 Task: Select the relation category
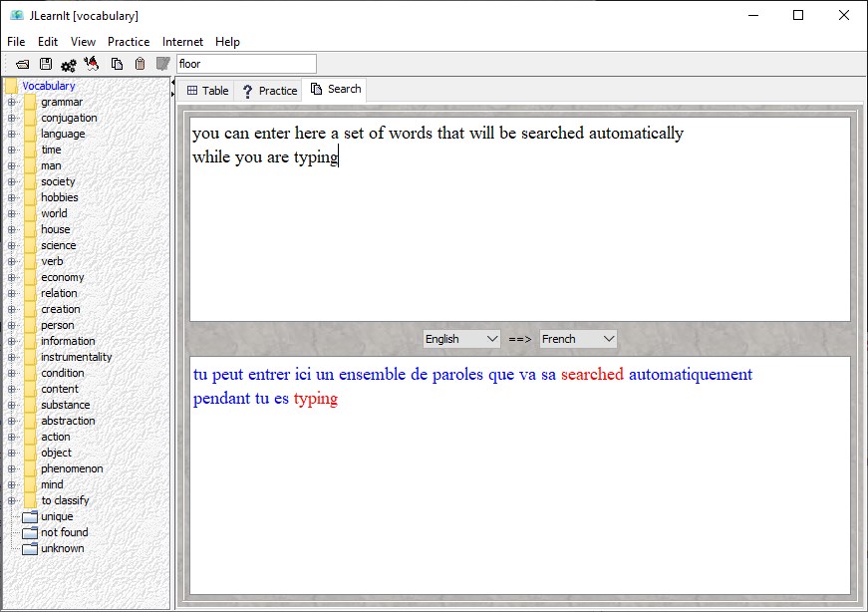click(x=59, y=293)
